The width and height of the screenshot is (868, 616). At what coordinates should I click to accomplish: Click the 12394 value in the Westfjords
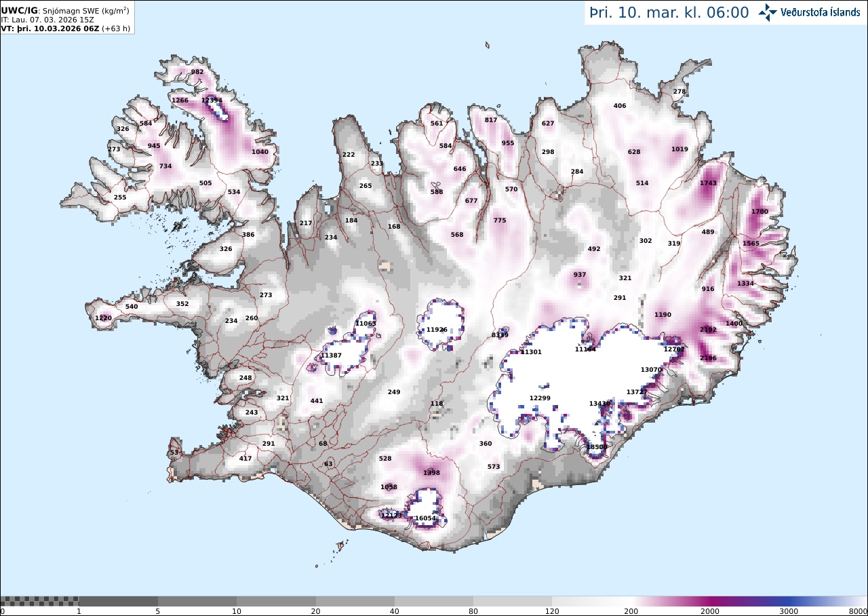point(212,100)
